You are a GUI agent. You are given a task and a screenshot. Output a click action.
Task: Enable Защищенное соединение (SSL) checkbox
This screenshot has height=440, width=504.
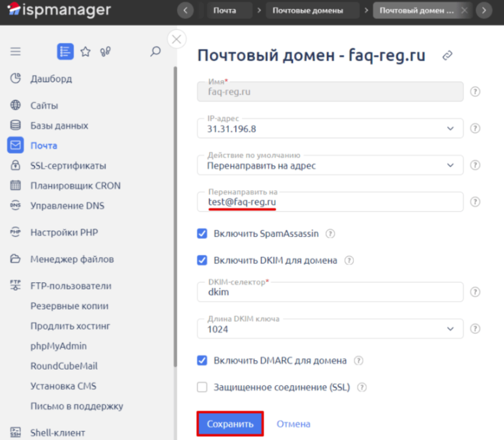point(202,387)
